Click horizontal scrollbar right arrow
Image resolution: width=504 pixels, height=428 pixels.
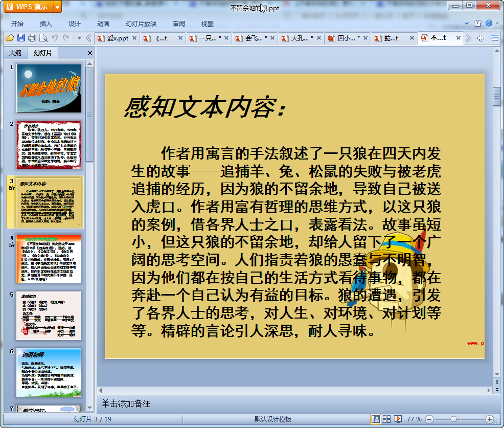(x=489, y=390)
